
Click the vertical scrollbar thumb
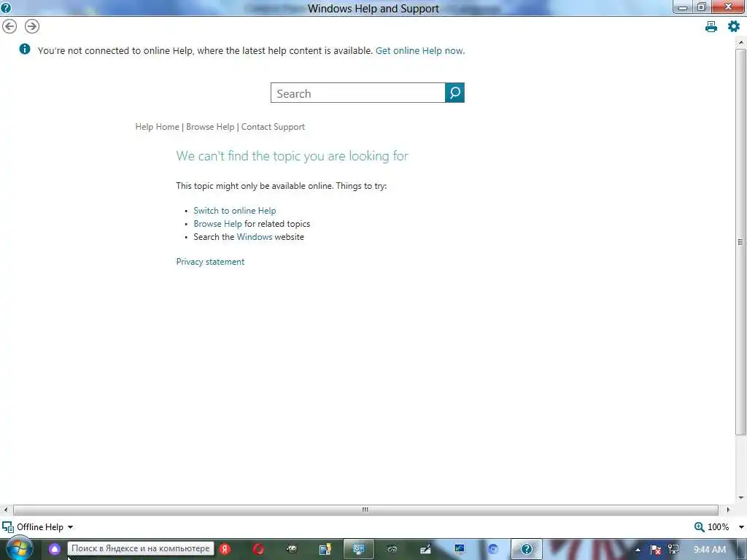[740, 242]
